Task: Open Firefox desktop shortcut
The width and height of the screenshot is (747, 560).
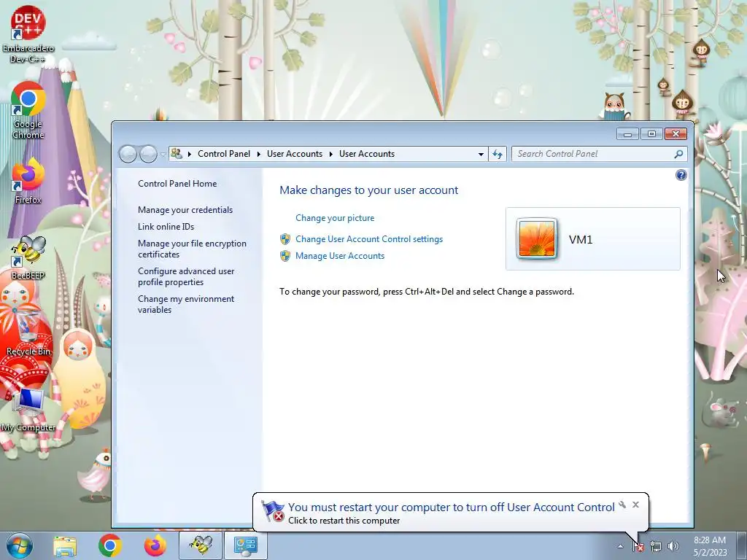Action: point(28,182)
